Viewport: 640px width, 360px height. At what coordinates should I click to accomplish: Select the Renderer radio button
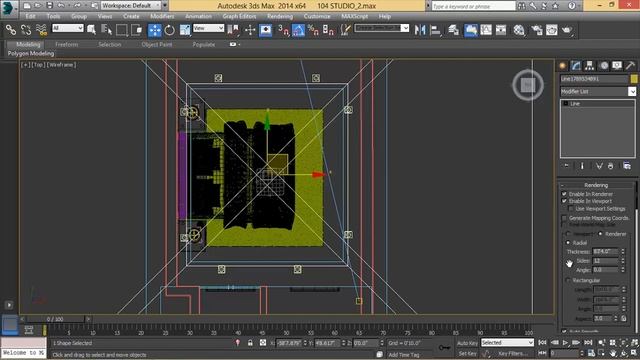600,234
